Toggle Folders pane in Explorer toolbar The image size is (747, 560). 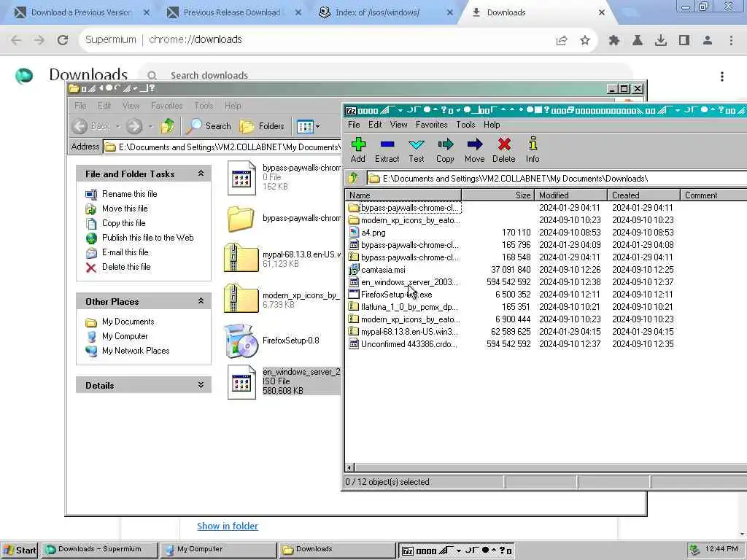tap(262, 126)
